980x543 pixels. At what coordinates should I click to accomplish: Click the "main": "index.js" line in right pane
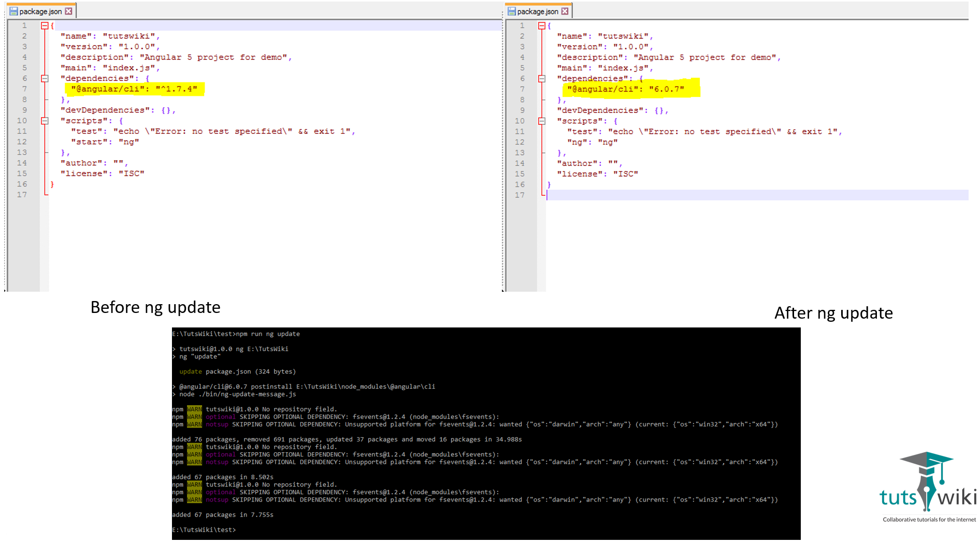[605, 68]
